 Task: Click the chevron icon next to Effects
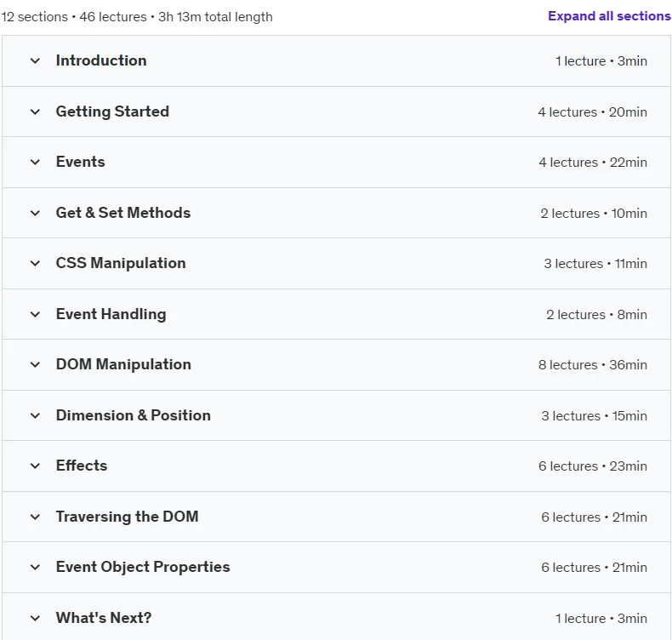[35, 466]
